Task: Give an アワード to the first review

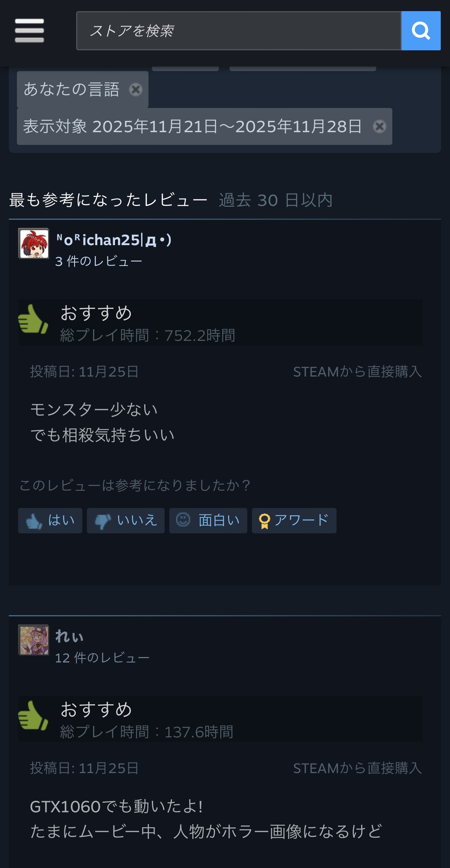Action: [294, 520]
